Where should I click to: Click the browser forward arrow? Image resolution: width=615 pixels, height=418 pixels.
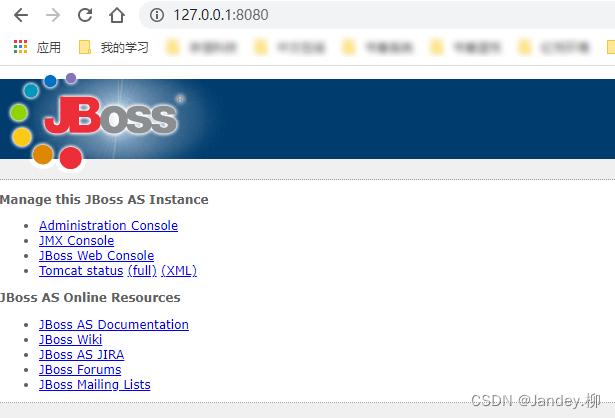(x=53, y=15)
